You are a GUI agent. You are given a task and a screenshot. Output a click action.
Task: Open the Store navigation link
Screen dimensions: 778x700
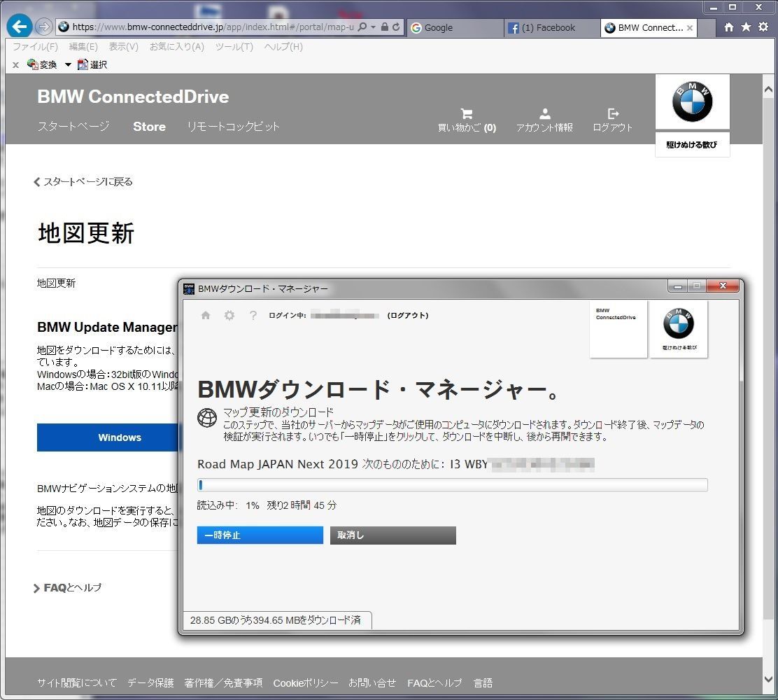(x=149, y=127)
